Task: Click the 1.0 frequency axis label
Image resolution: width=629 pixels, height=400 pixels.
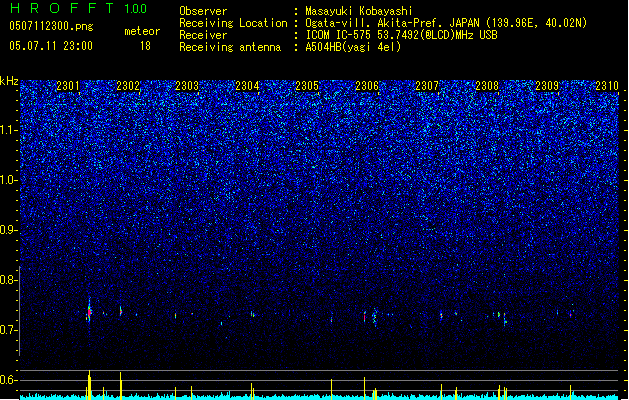Action: coord(9,180)
